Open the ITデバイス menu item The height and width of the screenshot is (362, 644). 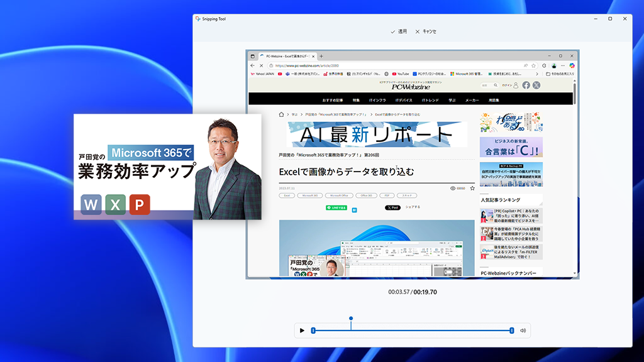[404, 100]
